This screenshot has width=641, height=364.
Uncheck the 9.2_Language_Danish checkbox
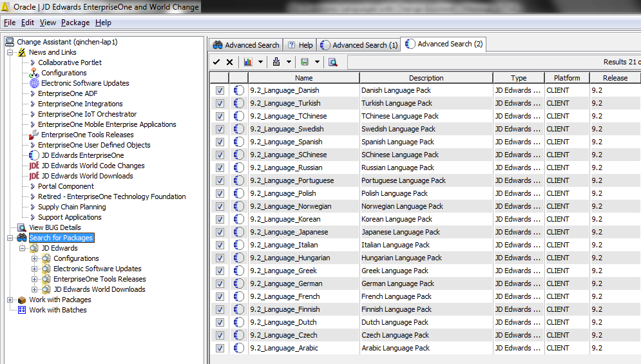click(220, 90)
